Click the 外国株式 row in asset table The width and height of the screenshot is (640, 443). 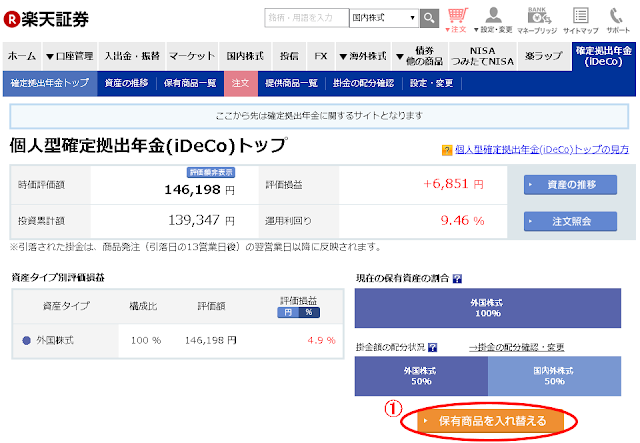(x=178, y=341)
